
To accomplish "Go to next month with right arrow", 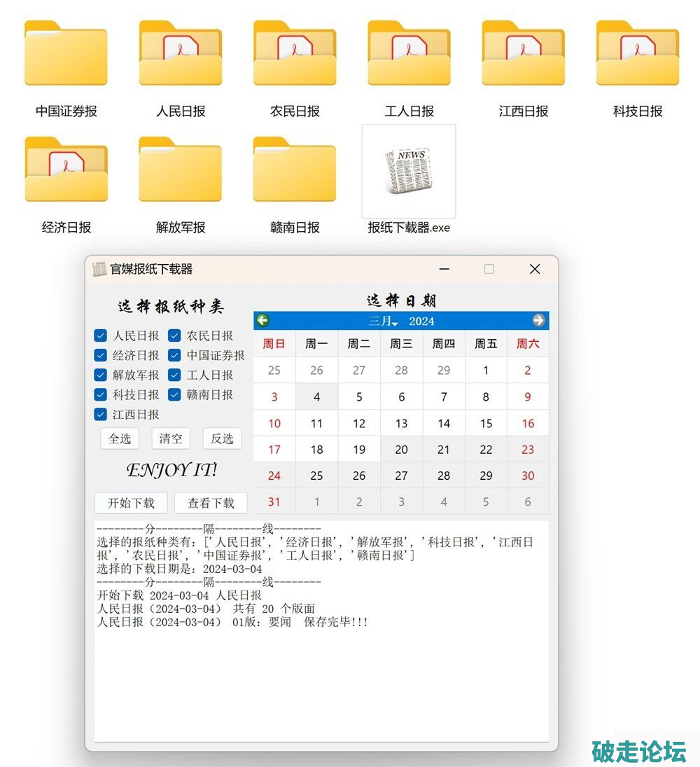I will tap(538, 321).
